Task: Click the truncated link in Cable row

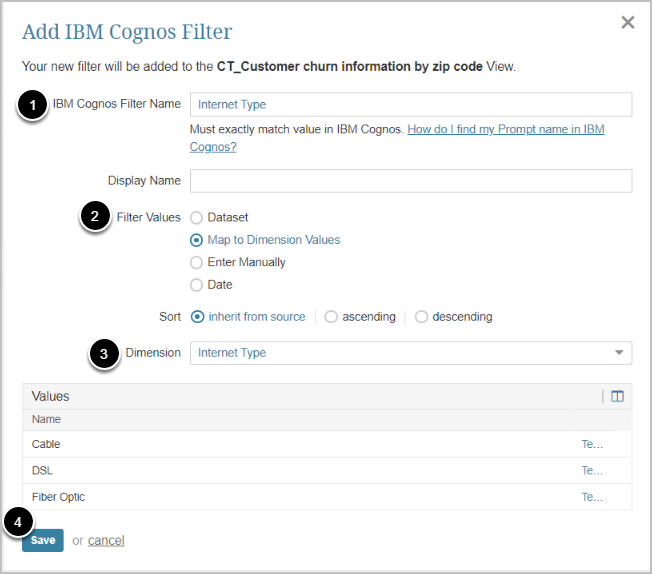Action: 592,444
